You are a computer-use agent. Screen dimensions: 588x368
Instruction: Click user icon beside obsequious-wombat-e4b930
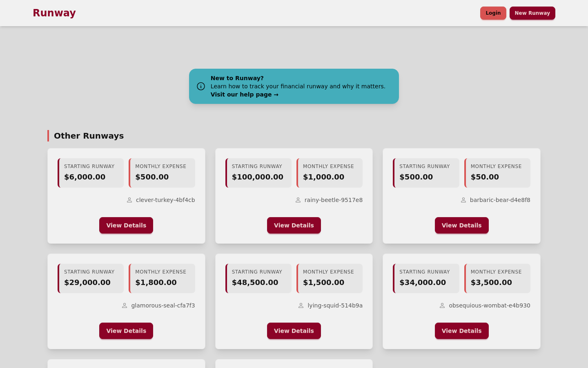[x=442, y=305]
